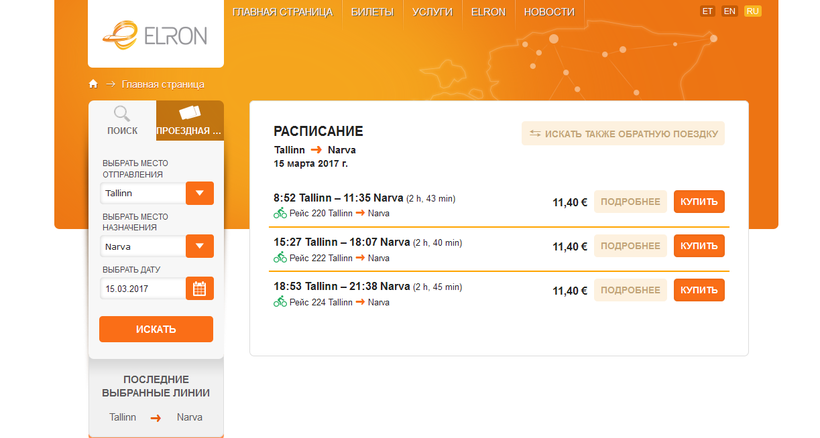This screenshot has height=438, width=820.
Task: Click bicycle icon for trip 220
Action: [x=280, y=213]
